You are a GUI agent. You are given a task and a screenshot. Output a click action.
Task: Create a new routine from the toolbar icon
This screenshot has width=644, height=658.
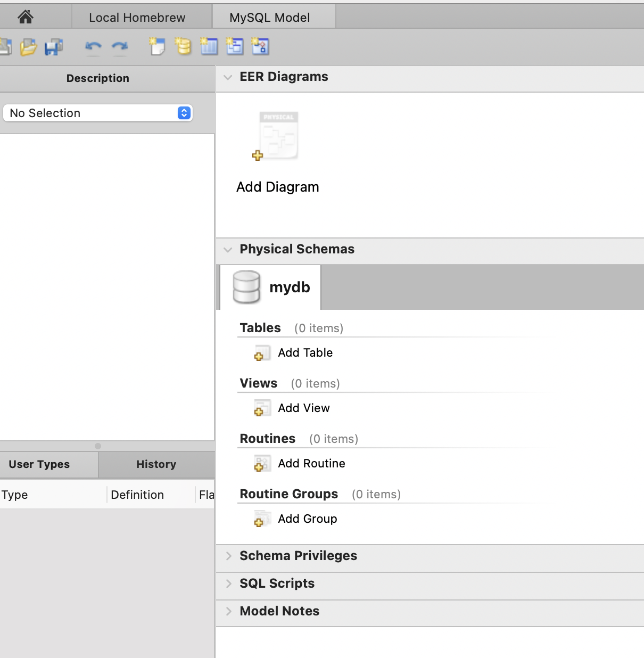click(260, 47)
